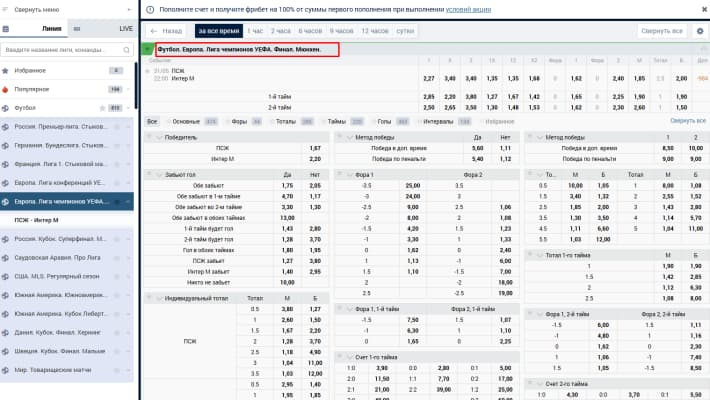Click ball icon of Франция. Лига 1 row

(5, 164)
